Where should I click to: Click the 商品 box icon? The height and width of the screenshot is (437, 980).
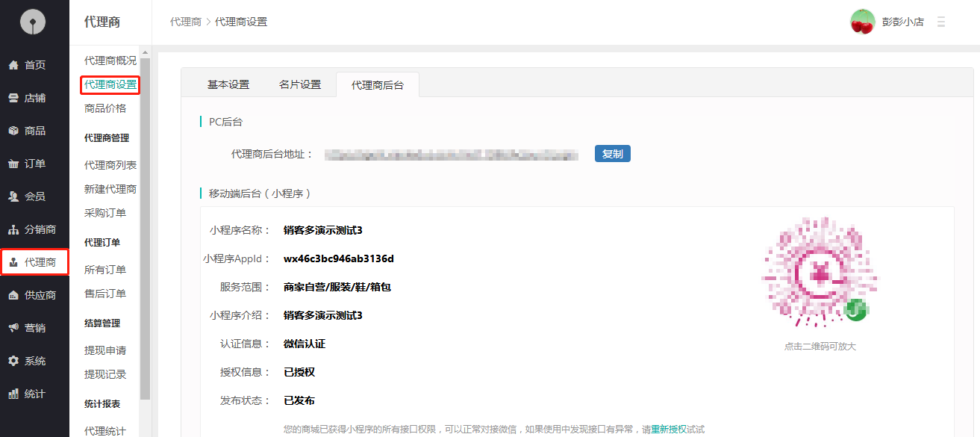(x=13, y=131)
